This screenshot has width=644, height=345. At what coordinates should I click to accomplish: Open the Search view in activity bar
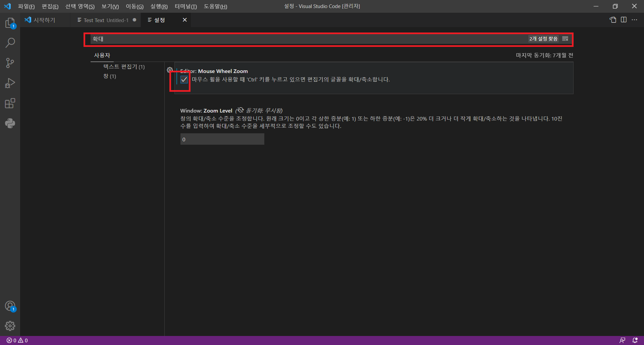[x=10, y=43]
